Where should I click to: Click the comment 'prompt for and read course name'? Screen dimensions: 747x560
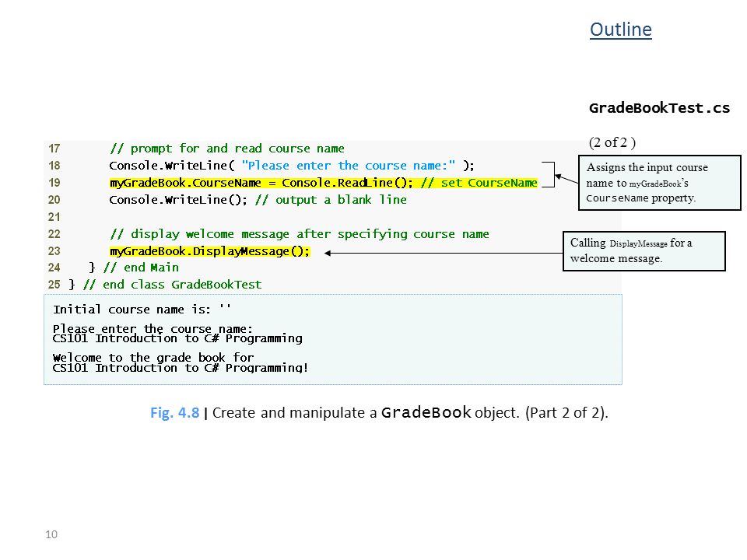pos(226,149)
